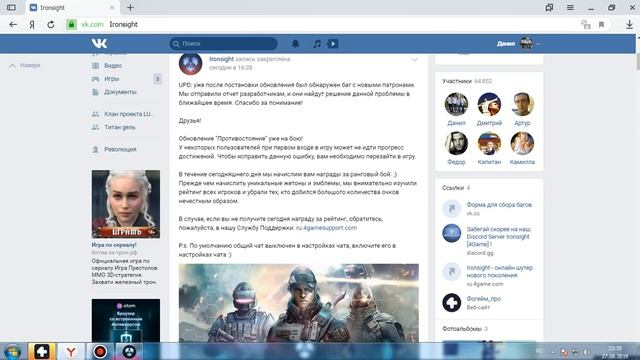The height and width of the screenshot is (360, 640).
Task: Go back with the browser back arrow
Action: pos(13,24)
